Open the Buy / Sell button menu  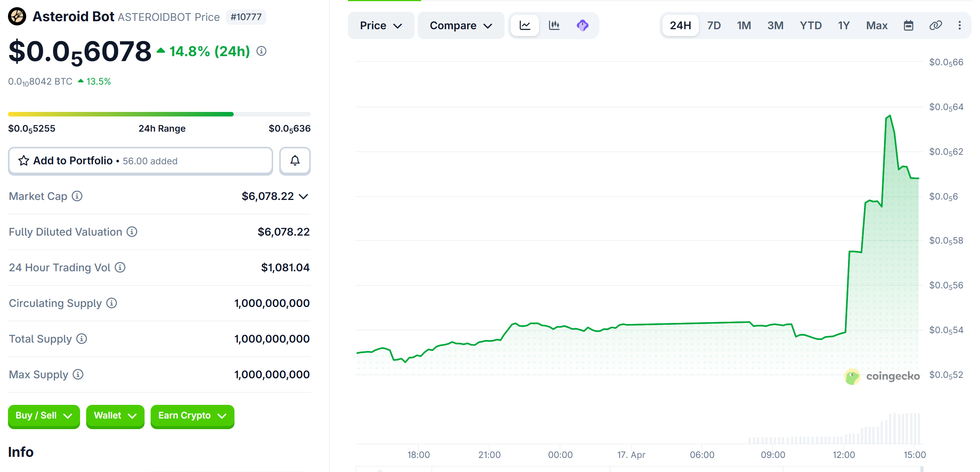[44, 416]
